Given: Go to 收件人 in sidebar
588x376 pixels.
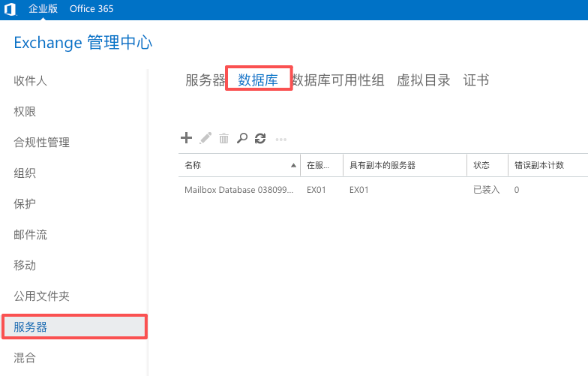Looking at the screenshot, I should [x=30, y=81].
